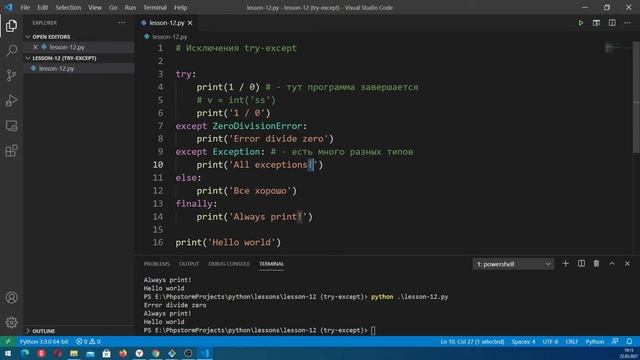Open the Run menu
Image resolution: width=640 pixels, height=360 pixels.
pyautogui.click(x=130, y=7)
